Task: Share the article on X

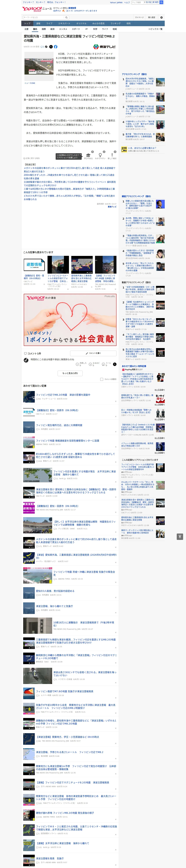Action: pos(51,47)
